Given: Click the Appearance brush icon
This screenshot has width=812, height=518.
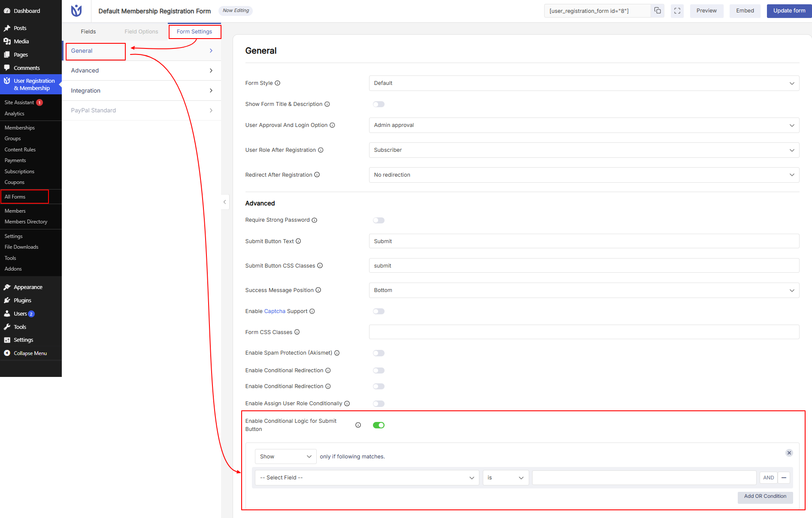Looking at the screenshot, I should point(7,287).
